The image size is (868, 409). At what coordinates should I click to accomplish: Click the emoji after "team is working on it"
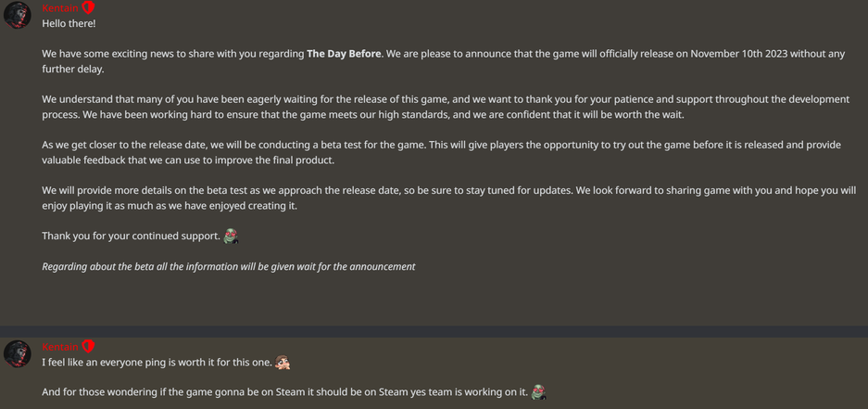538,391
